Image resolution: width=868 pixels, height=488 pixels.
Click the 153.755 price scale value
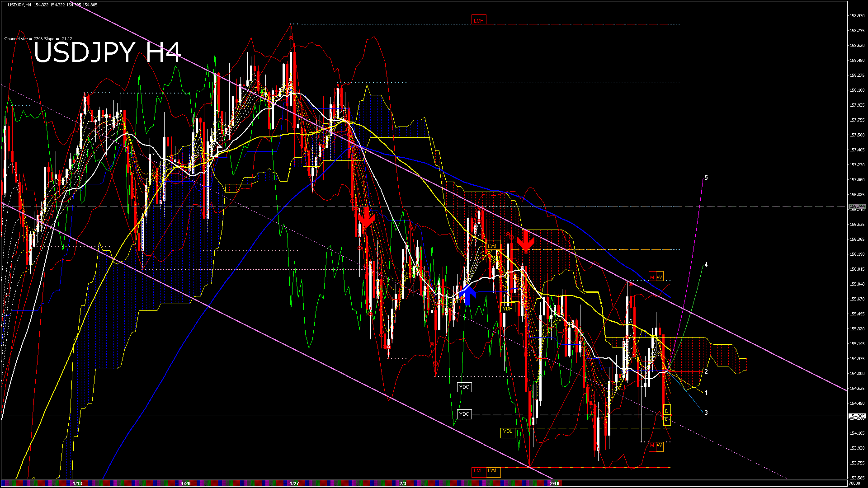pos(857,463)
